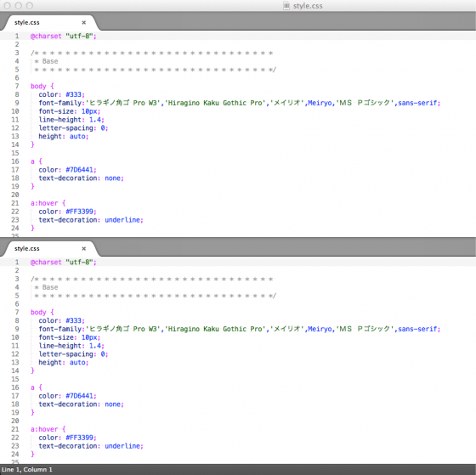Image resolution: width=476 pixels, height=475 pixels.
Task: Click line number 9 in lower pane gutter
Action: click(x=17, y=329)
